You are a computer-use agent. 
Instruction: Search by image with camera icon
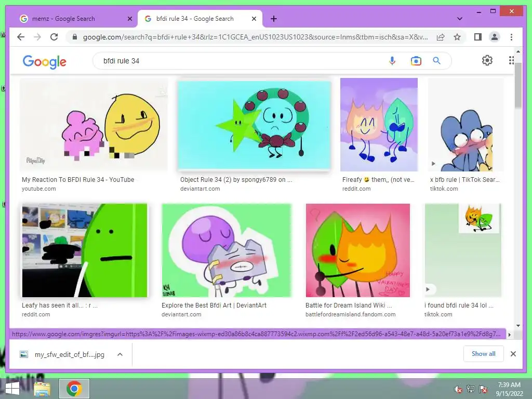click(416, 61)
